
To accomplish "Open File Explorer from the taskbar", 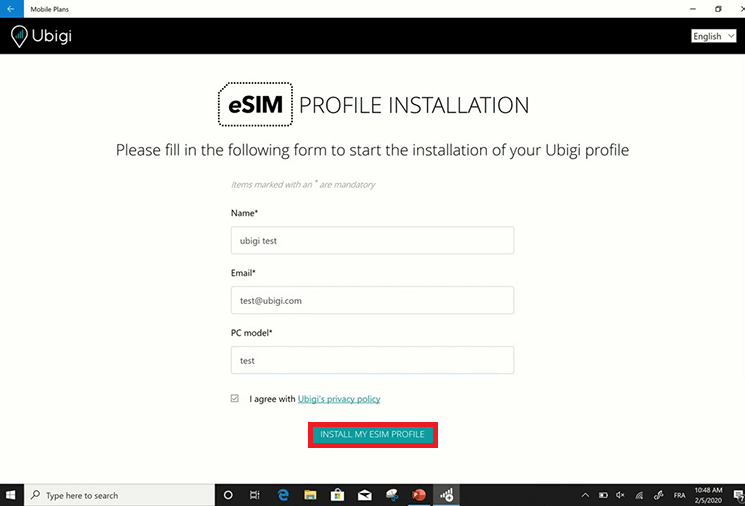I will (310, 495).
